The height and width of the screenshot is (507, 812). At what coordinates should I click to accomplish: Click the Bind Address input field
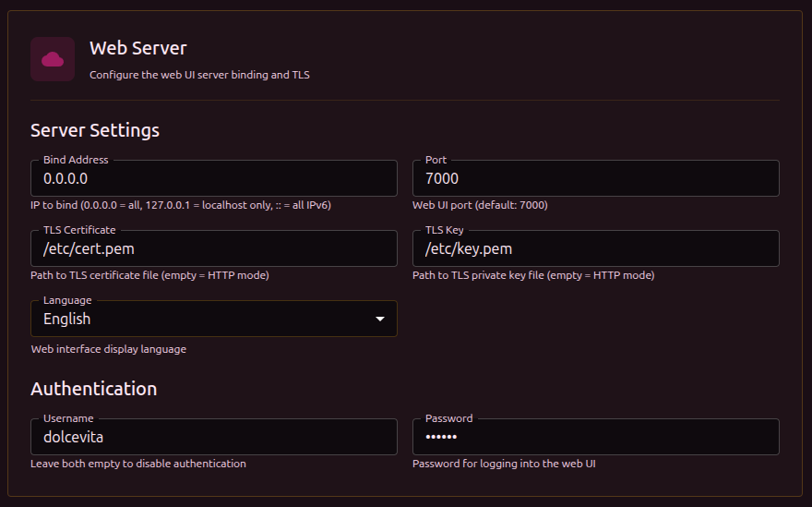coord(213,178)
